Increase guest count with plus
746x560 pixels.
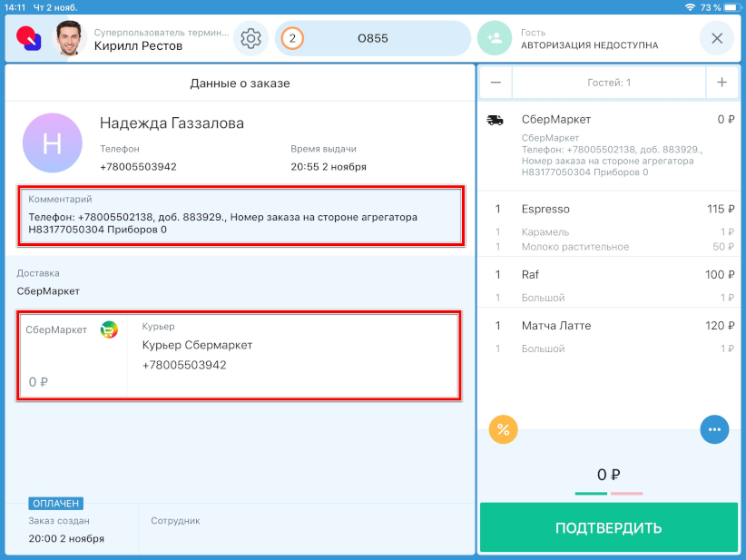pos(721,83)
